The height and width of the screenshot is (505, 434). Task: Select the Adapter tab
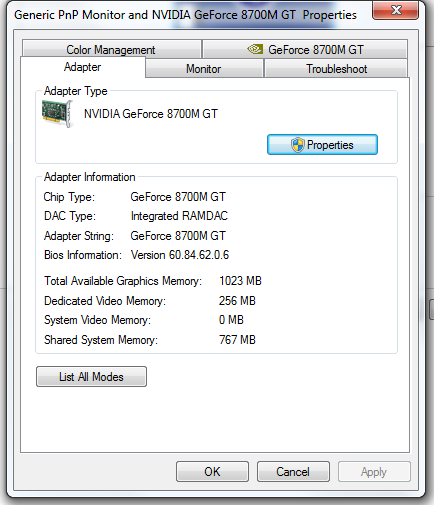(x=82, y=67)
